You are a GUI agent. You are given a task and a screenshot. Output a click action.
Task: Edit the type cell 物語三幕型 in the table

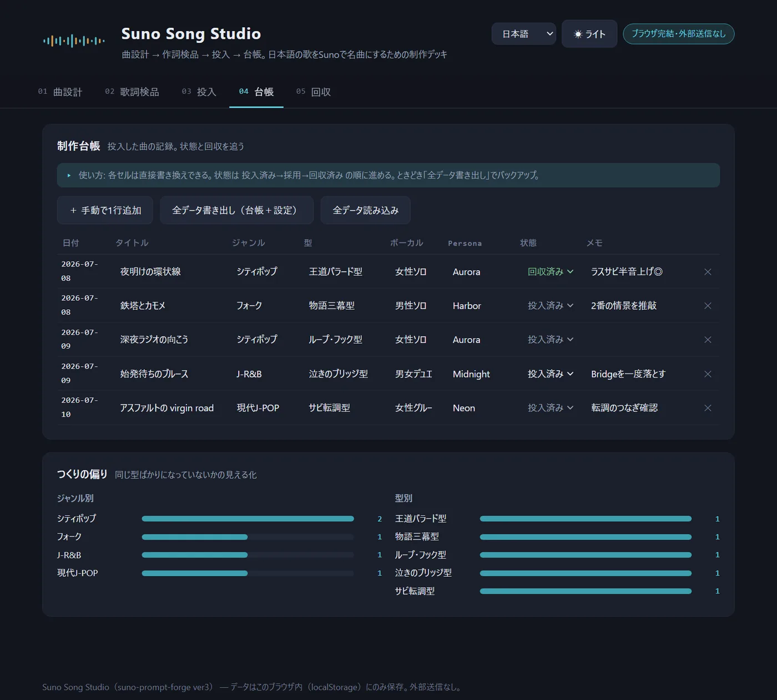click(342, 305)
